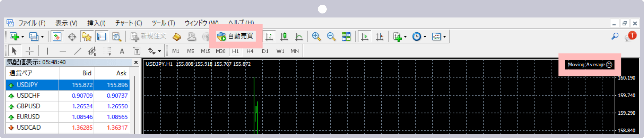Select the crosshair cursor tool
The image size is (644, 138).
[30, 51]
